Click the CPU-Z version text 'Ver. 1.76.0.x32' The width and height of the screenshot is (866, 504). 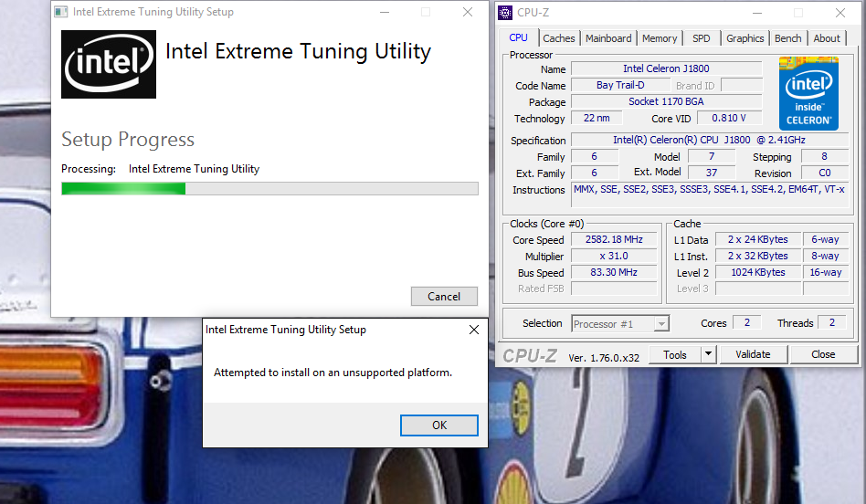click(604, 358)
